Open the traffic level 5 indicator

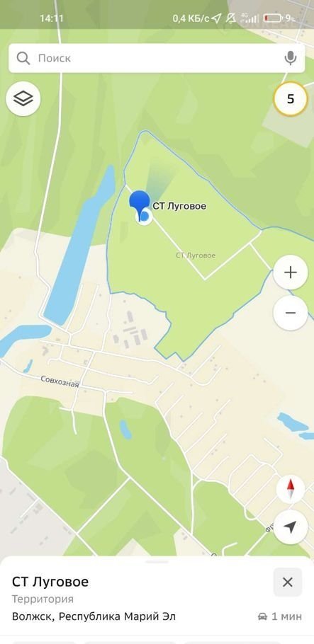tap(291, 99)
